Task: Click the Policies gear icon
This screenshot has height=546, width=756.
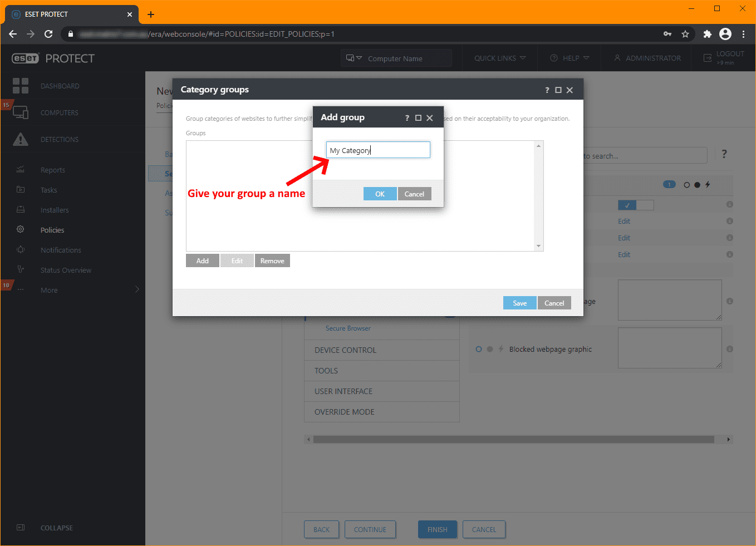Action: coord(21,229)
